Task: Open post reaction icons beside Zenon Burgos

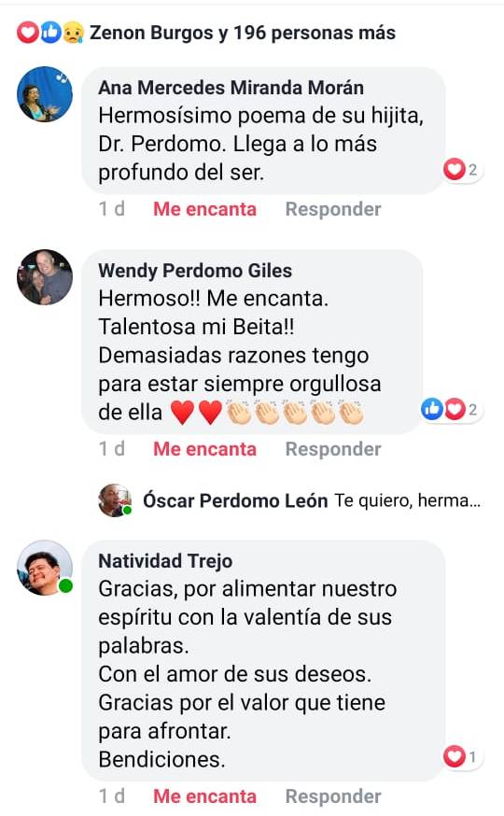Action: (49, 33)
